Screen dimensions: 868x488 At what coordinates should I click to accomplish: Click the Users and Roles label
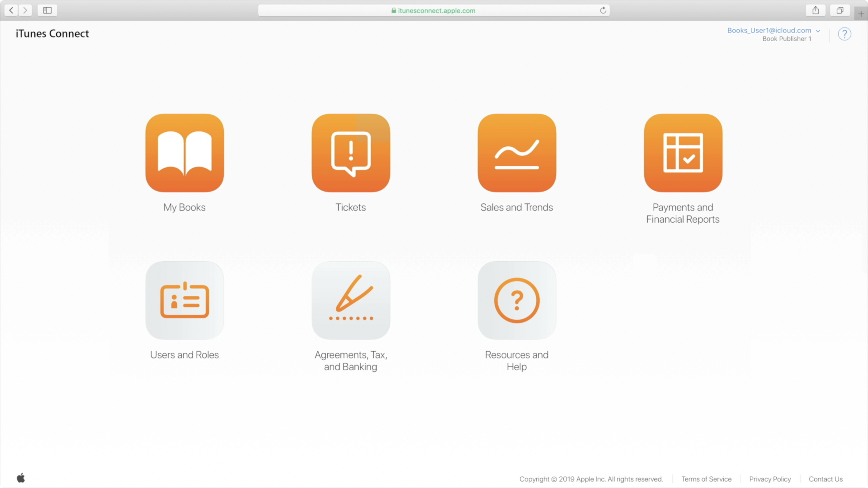(184, 355)
